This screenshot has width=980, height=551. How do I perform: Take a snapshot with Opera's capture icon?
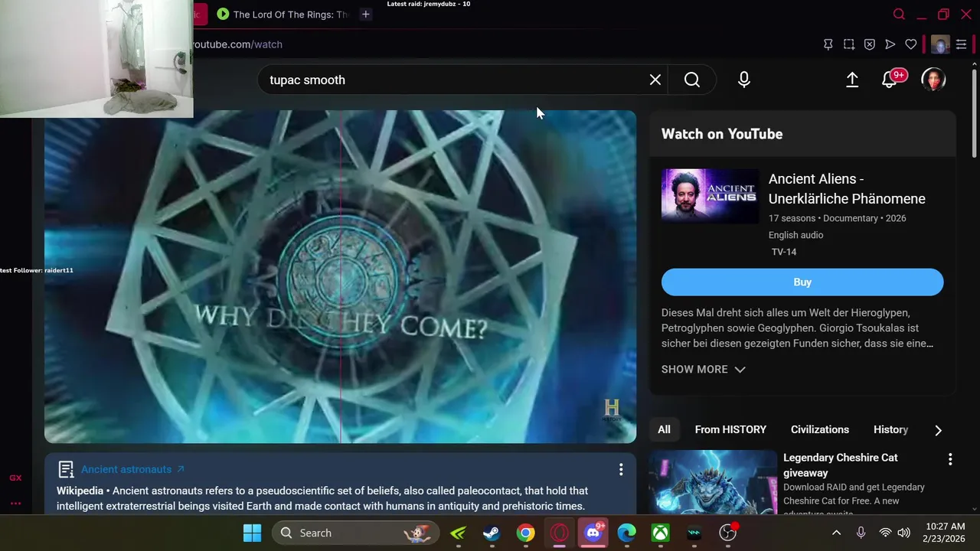(x=849, y=44)
